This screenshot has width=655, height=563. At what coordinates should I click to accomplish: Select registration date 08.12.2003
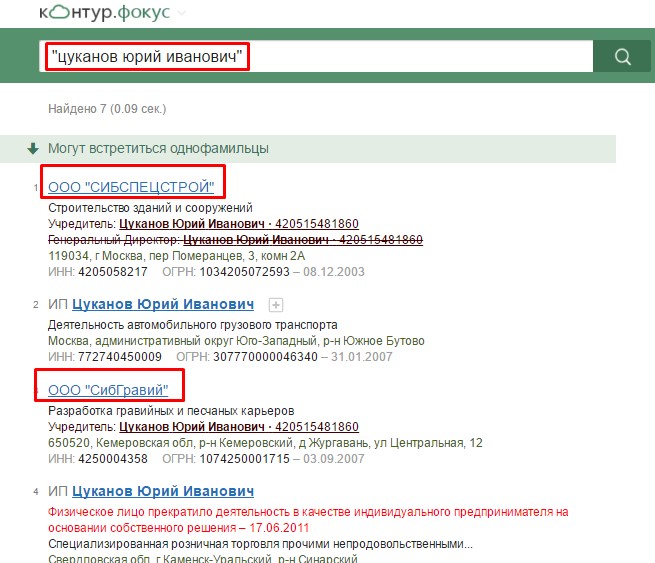[x=334, y=272]
